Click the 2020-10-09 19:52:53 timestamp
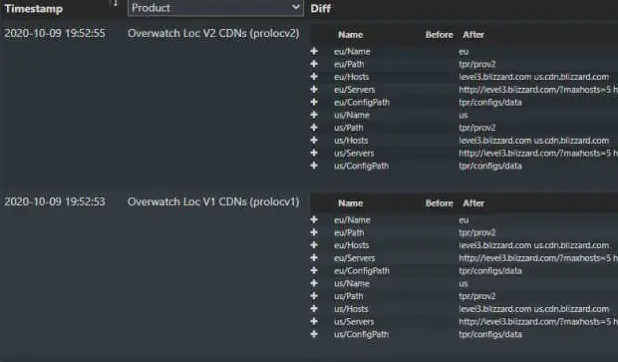Viewport: 618px width, 362px height. click(55, 202)
